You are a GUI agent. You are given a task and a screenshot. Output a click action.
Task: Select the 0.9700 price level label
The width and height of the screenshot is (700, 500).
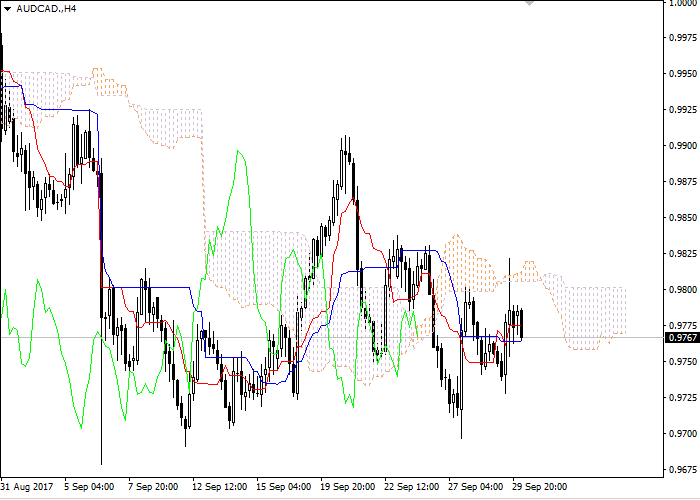click(683, 433)
